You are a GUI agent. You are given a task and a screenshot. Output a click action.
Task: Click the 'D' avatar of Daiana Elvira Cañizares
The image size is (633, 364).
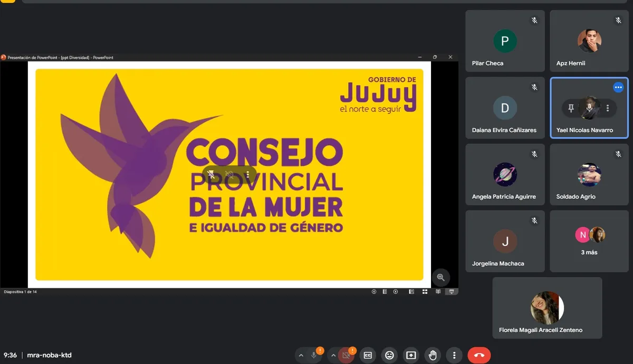tap(505, 108)
